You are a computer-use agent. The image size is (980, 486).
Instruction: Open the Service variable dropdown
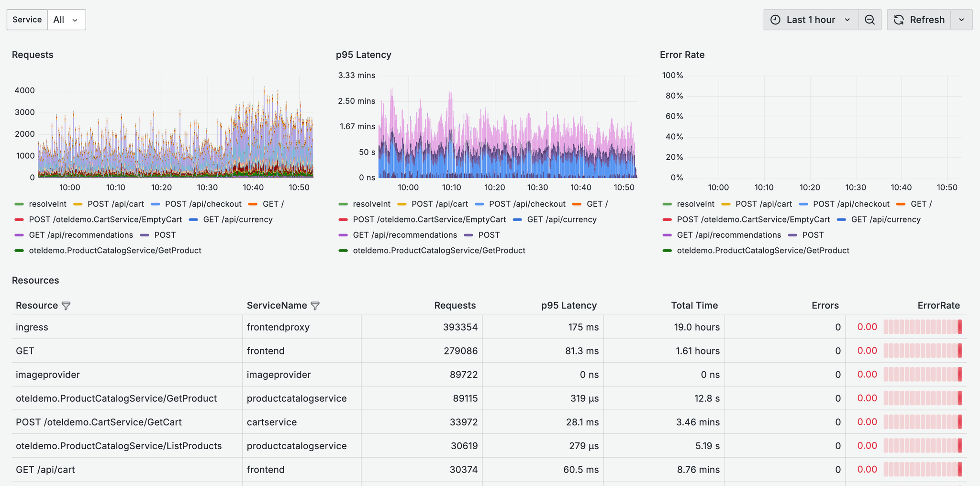(x=67, y=20)
